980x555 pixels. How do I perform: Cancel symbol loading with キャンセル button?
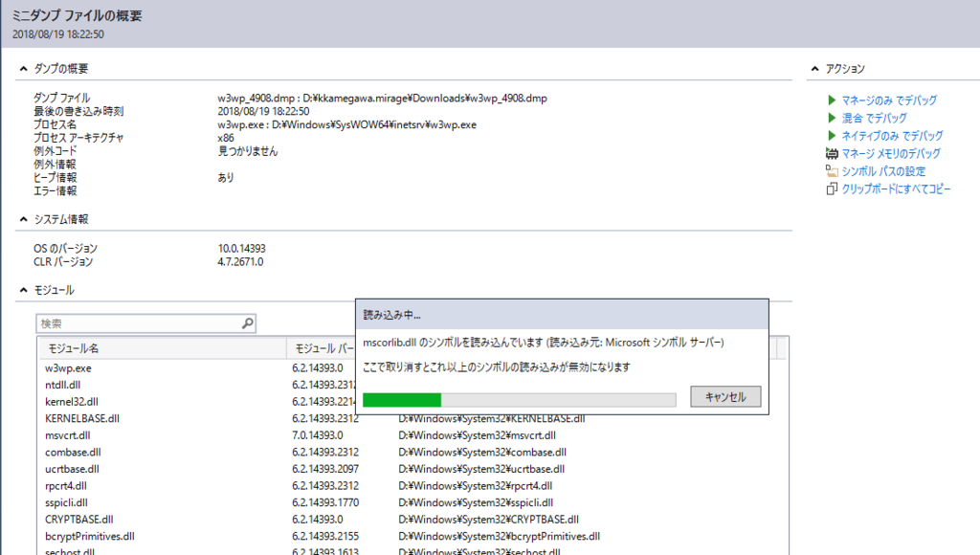725,397
